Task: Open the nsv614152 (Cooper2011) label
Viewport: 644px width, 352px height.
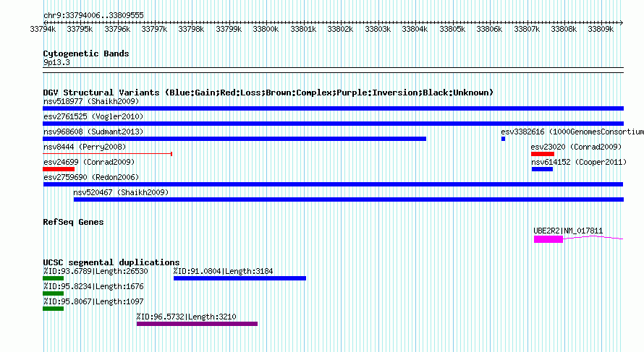Action: point(579,162)
